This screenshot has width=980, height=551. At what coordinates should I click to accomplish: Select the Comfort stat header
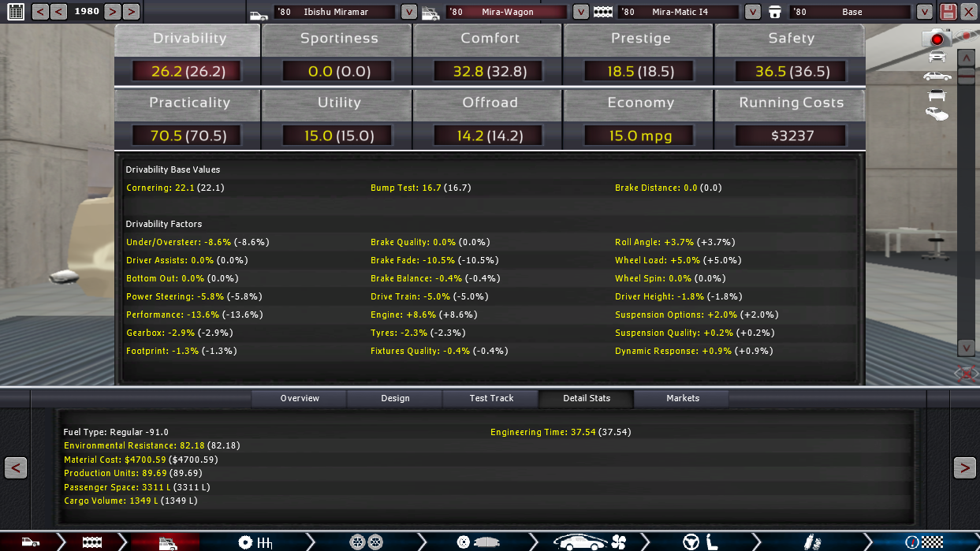(x=489, y=39)
